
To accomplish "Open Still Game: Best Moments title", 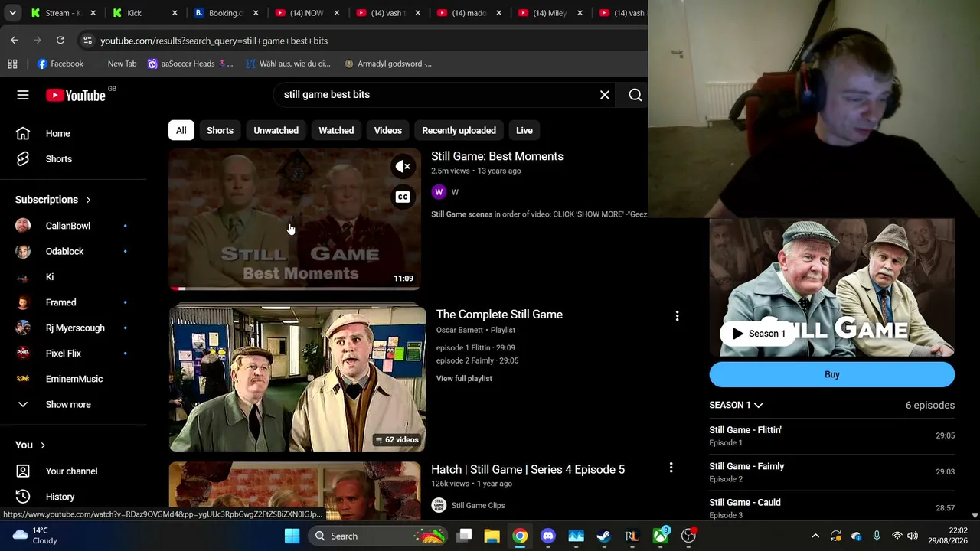I will [497, 156].
